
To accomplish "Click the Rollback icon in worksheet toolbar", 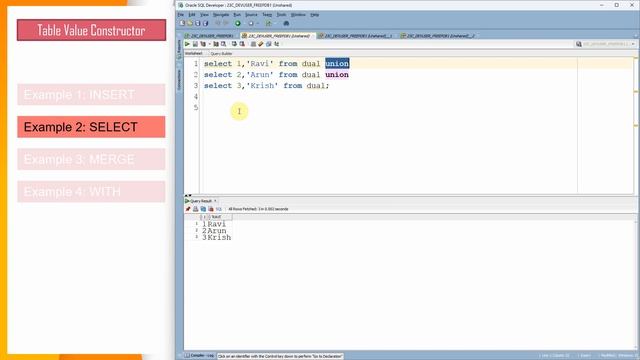I will (242, 44).
